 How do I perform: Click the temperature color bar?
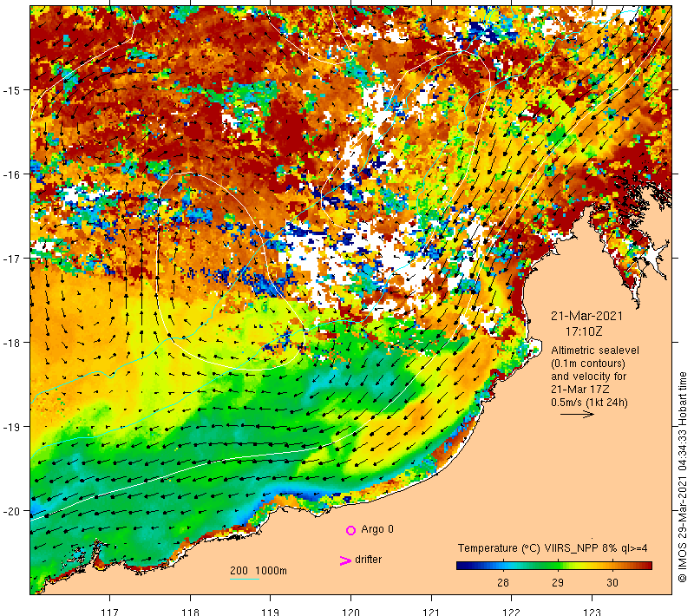point(554,566)
